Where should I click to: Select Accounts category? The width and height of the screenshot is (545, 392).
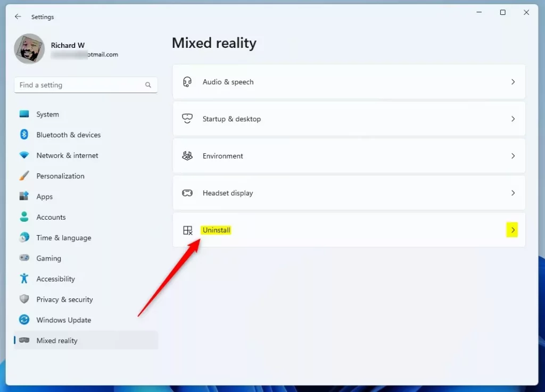[86, 217]
